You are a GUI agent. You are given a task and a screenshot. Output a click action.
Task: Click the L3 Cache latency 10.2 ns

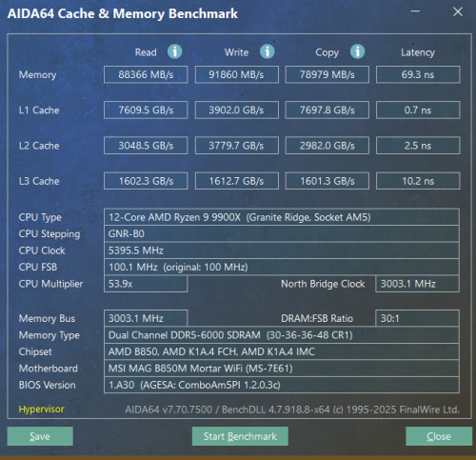click(418, 181)
